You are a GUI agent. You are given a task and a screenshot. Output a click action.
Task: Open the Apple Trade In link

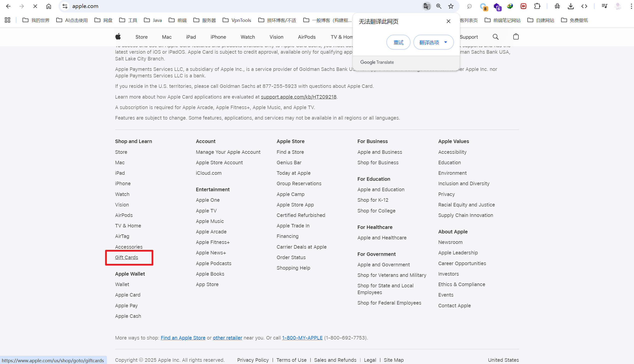coord(293,226)
